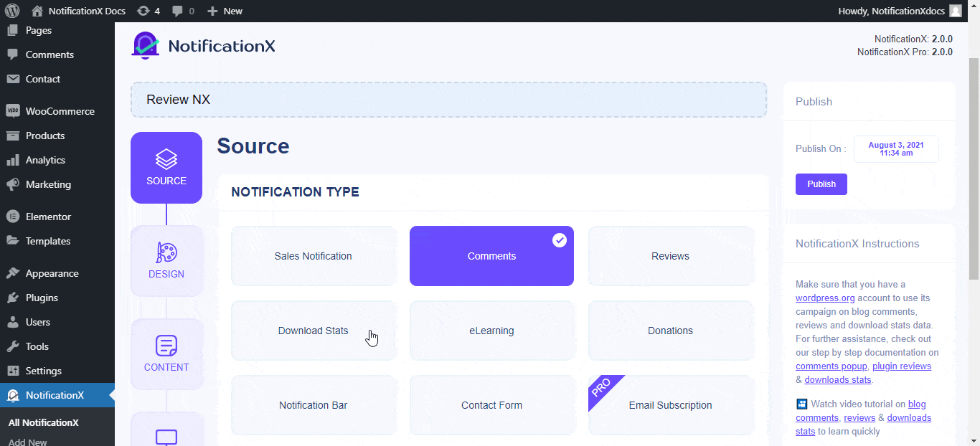The height and width of the screenshot is (446, 980).
Task: Click the NotificationX sidebar menu icon
Action: coord(12,395)
